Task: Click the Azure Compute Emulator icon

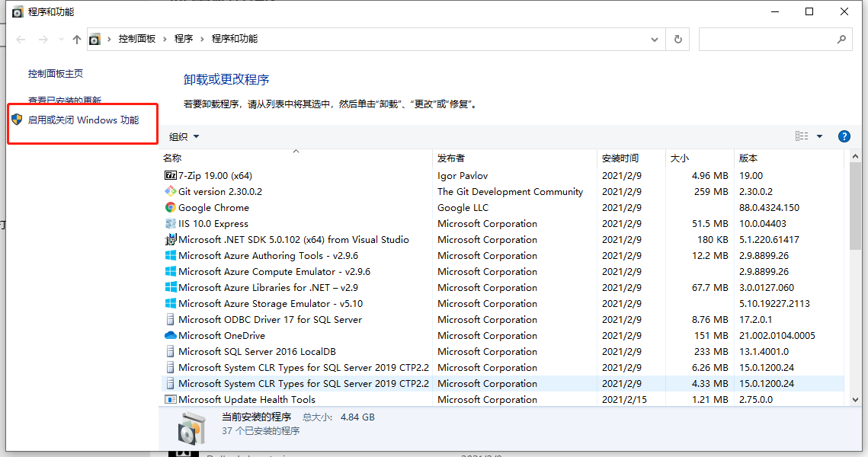Action: click(171, 272)
